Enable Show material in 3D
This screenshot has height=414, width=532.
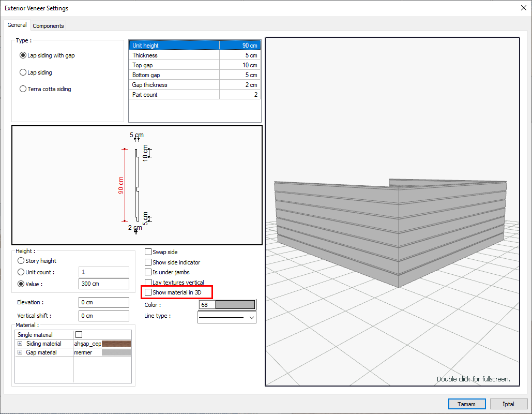pos(148,293)
